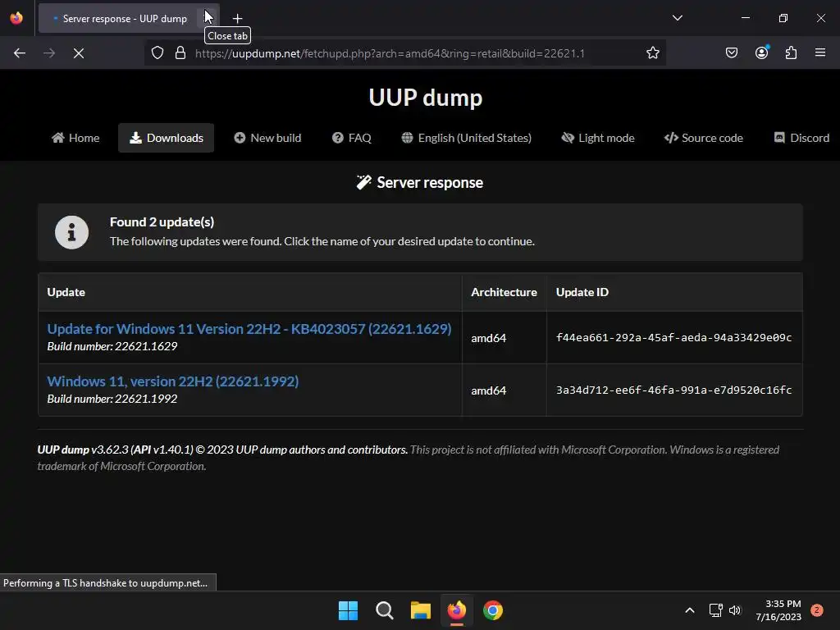View site security padlock info
This screenshot has width=840, height=630.
coord(180,53)
